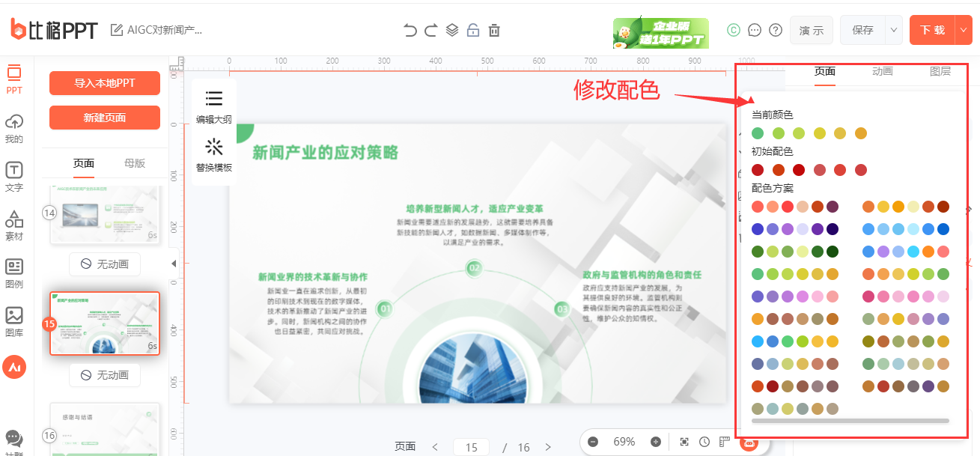
Task: Switch to the 动画 animation tab
Action: tap(882, 71)
